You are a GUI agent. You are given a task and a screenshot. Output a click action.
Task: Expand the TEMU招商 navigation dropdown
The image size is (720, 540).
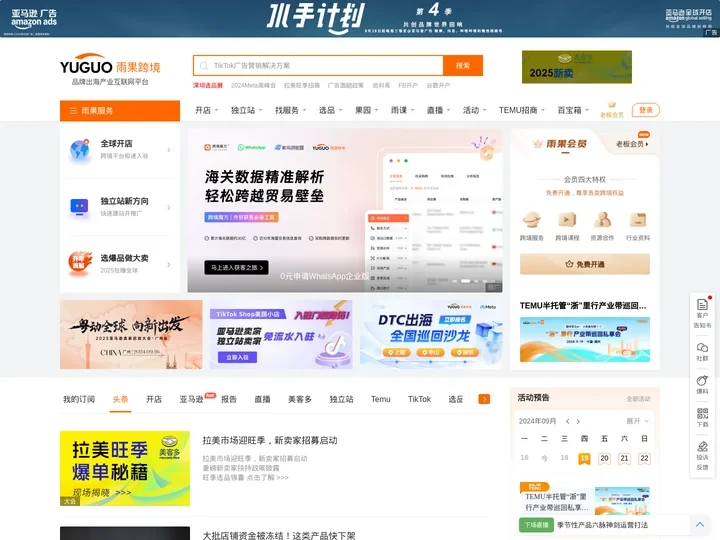[522, 110]
